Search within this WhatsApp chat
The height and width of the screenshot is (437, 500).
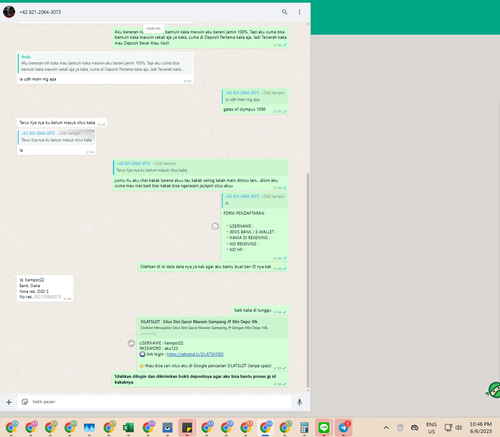(x=285, y=12)
